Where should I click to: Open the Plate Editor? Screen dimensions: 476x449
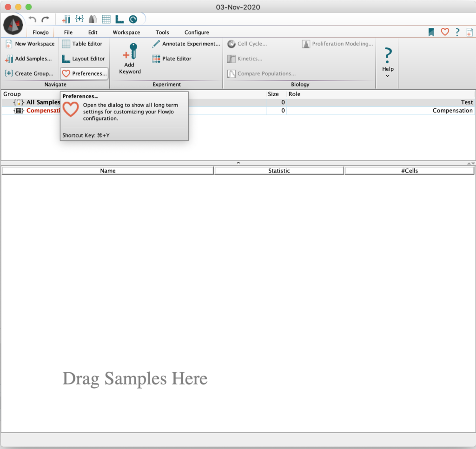point(172,59)
